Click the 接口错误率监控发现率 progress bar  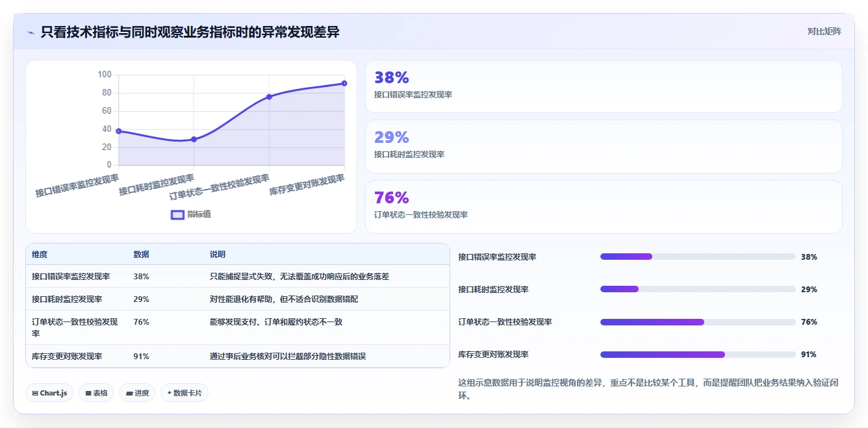click(698, 257)
